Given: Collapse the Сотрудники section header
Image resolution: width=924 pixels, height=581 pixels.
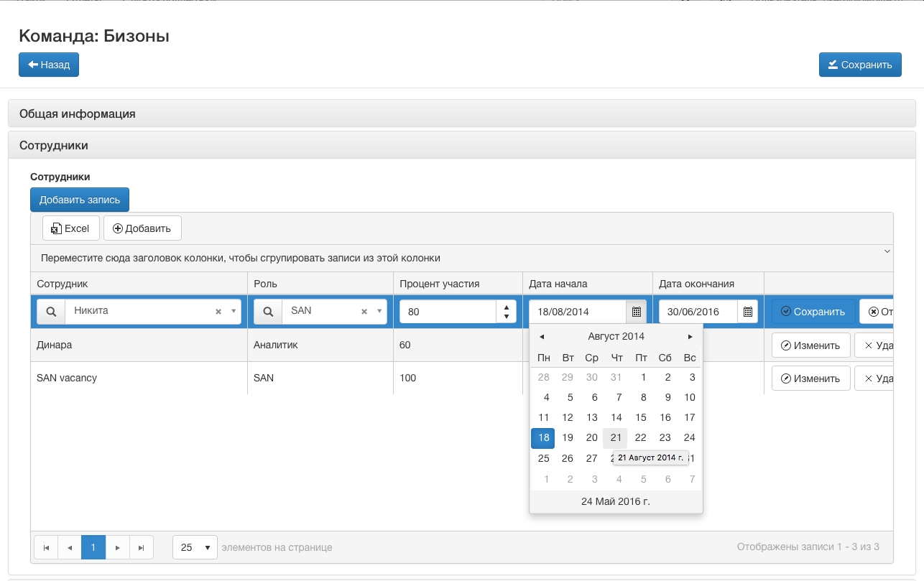Looking at the screenshot, I should [x=462, y=145].
